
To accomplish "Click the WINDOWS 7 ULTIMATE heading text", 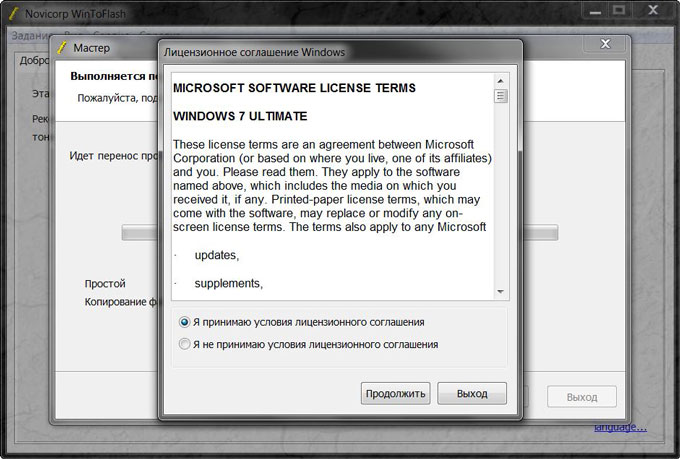I will click(240, 116).
